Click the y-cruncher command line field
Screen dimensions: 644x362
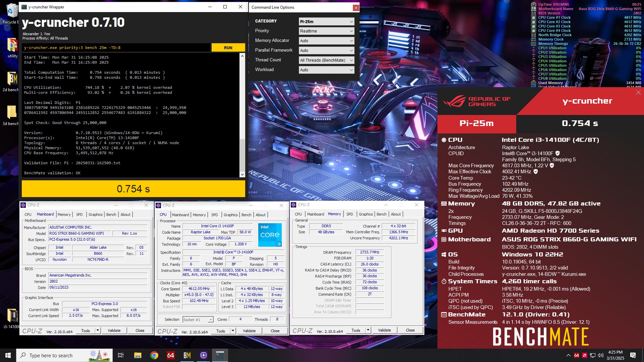tap(116, 48)
